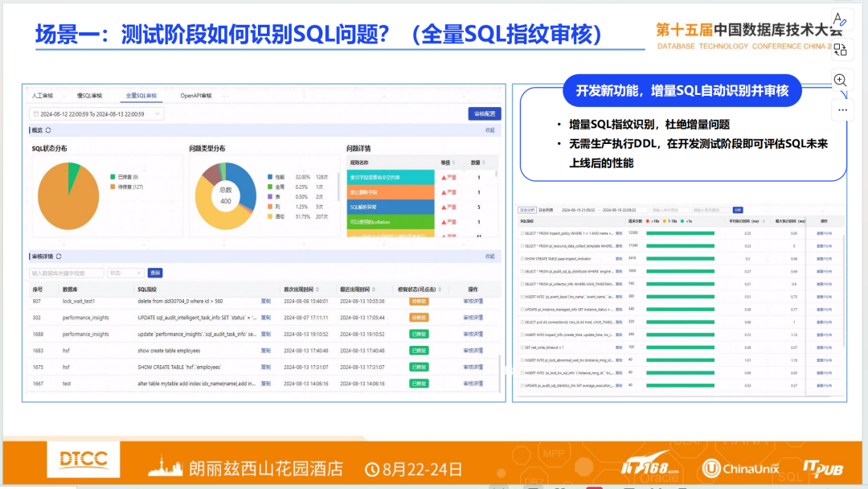Click the 'performance_insights' cell in row 302
This screenshot has width=868, height=489.
click(x=86, y=318)
